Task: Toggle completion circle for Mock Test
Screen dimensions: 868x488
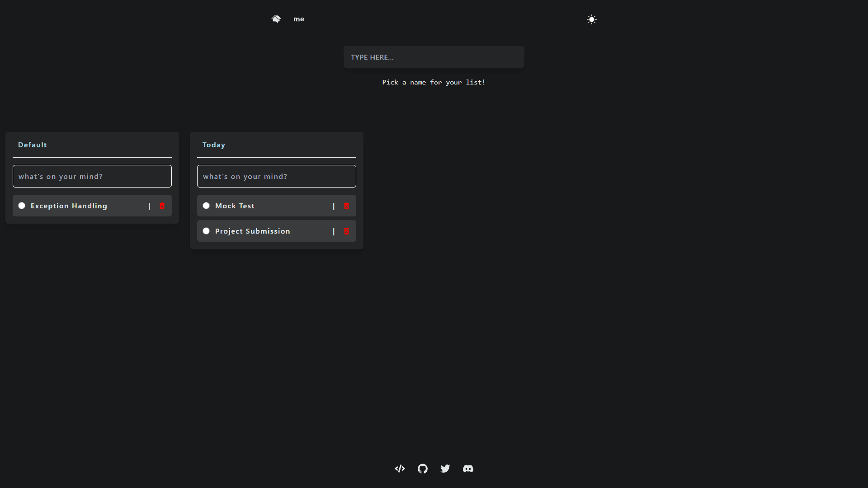Action: pos(206,206)
